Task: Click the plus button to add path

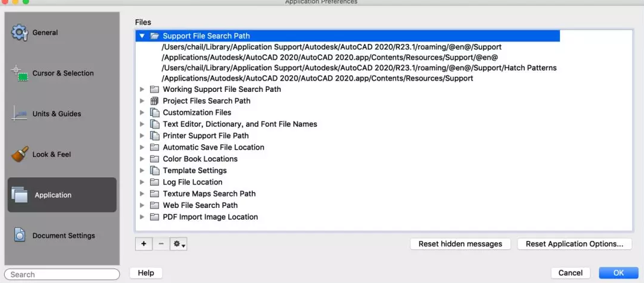Action: pyautogui.click(x=144, y=244)
